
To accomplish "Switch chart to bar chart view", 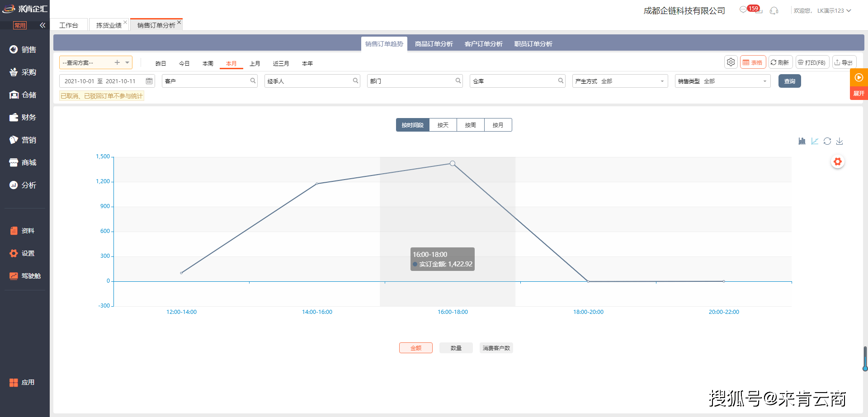I will (802, 141).
